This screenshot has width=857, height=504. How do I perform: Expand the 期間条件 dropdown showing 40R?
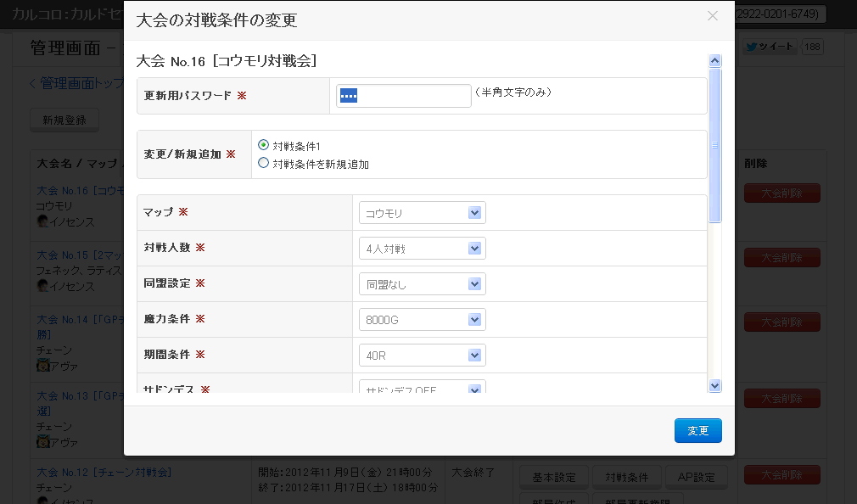tap(422, 356)
